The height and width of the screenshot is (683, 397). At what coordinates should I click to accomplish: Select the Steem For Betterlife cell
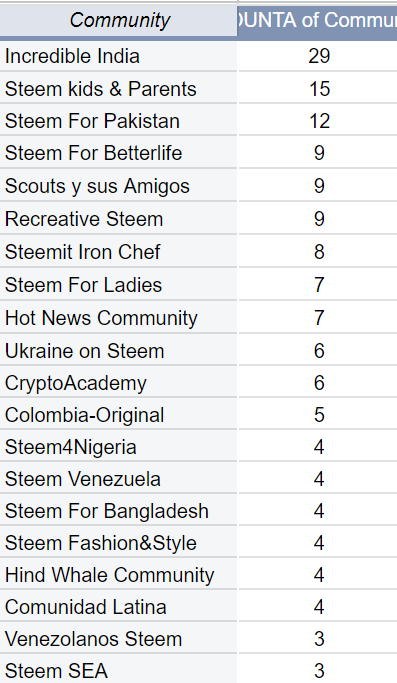click(x=119, y=153)
